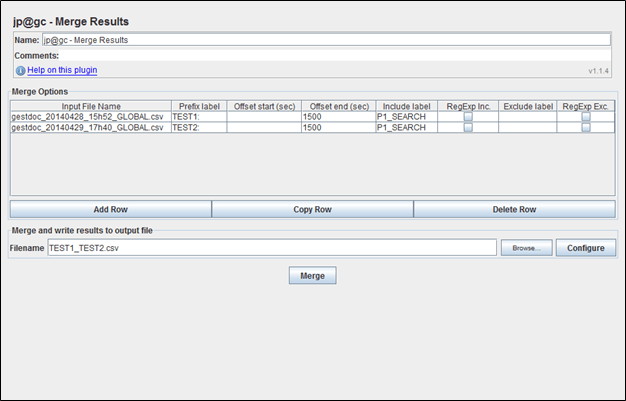Click the Browse... button

(526, 247)
